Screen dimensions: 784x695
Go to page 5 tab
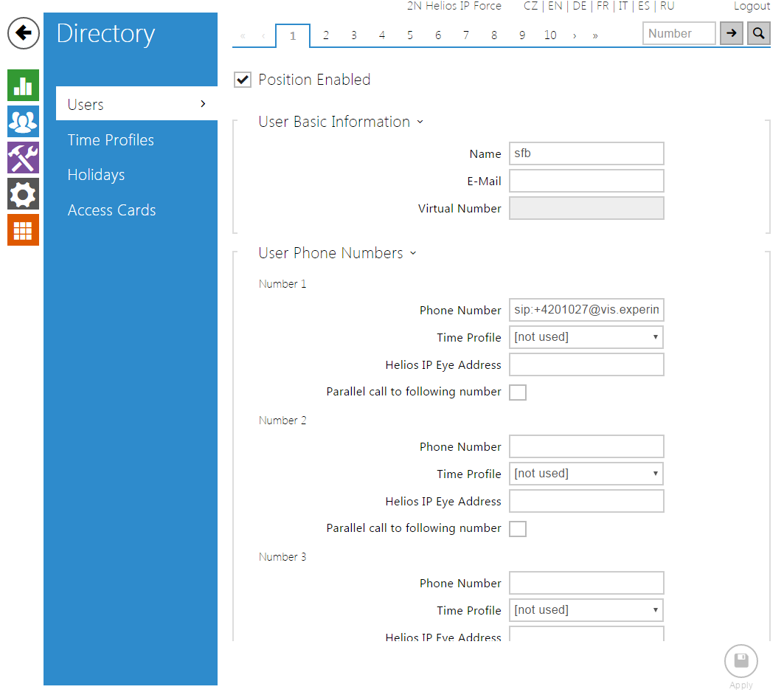pos(409,35)
